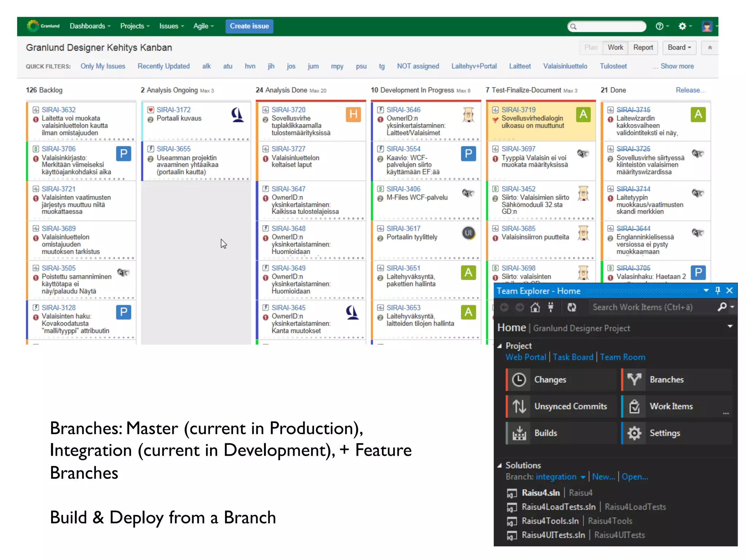Collapse the Project section in Team Explorer
The image size is (747, 560).
point(500,346)
